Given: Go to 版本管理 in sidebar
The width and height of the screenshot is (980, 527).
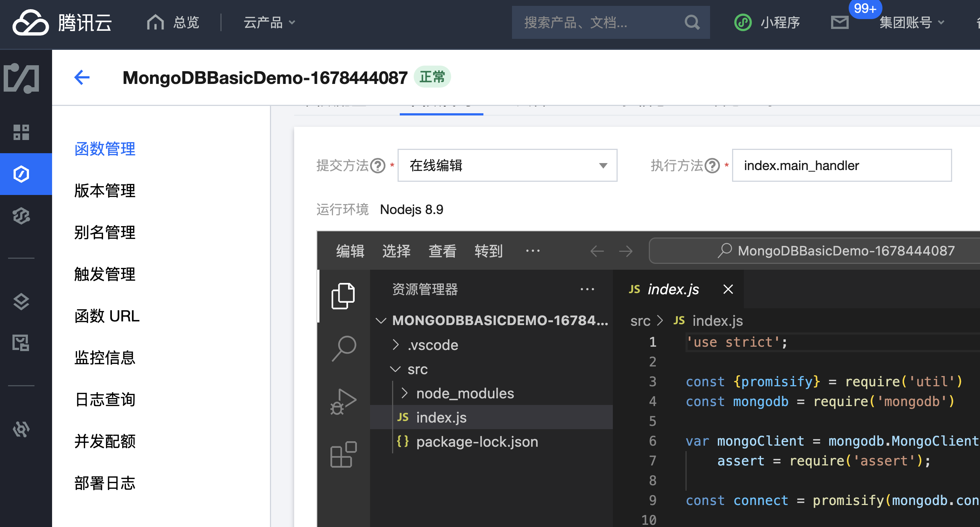Looking at the screenshot, I should click(105, 191).
